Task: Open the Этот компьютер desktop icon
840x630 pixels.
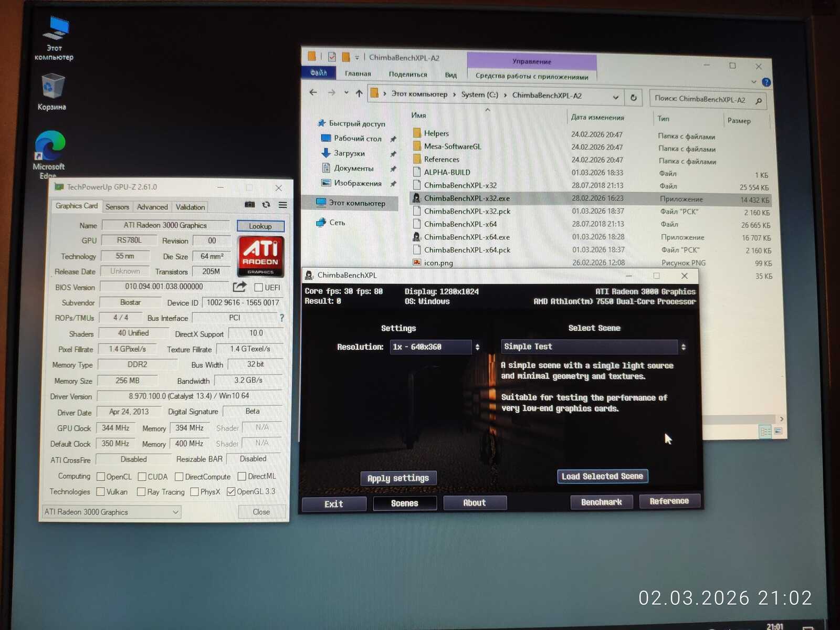Action: (x=55, y=38)
